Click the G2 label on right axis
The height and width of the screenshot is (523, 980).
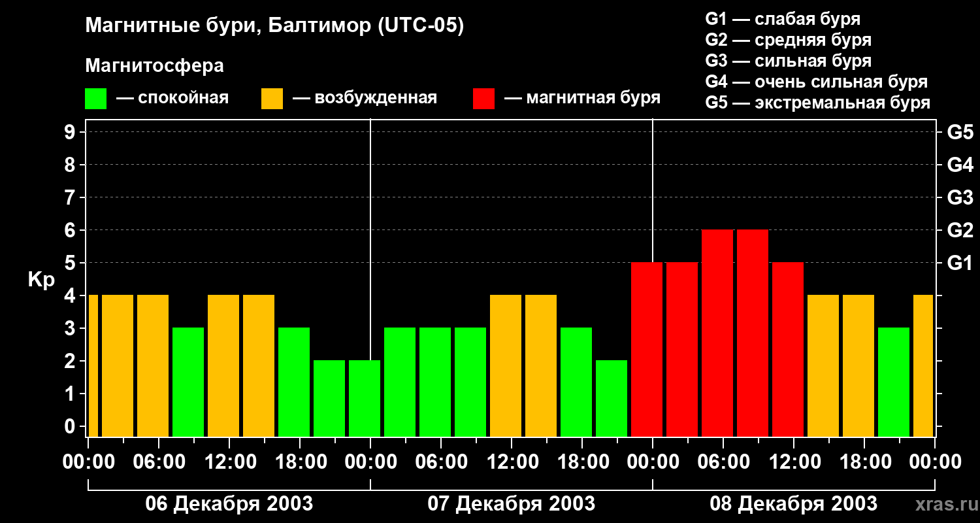[x=960, y=230]
